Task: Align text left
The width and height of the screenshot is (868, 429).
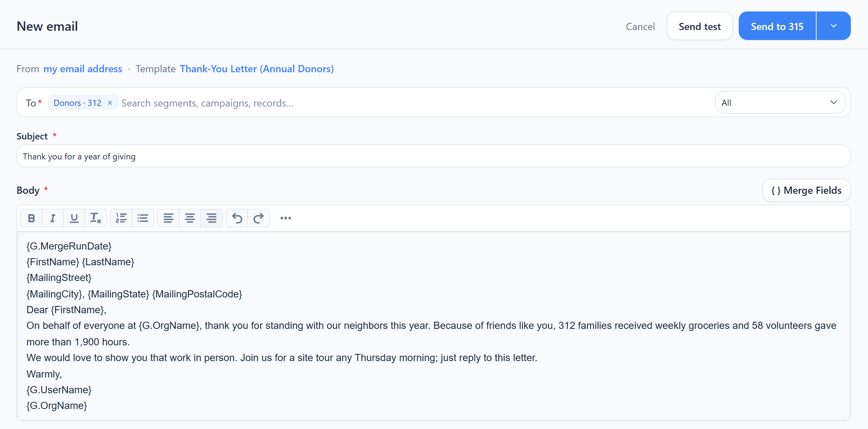Action: pyautogui.click(x=169, y=218)
